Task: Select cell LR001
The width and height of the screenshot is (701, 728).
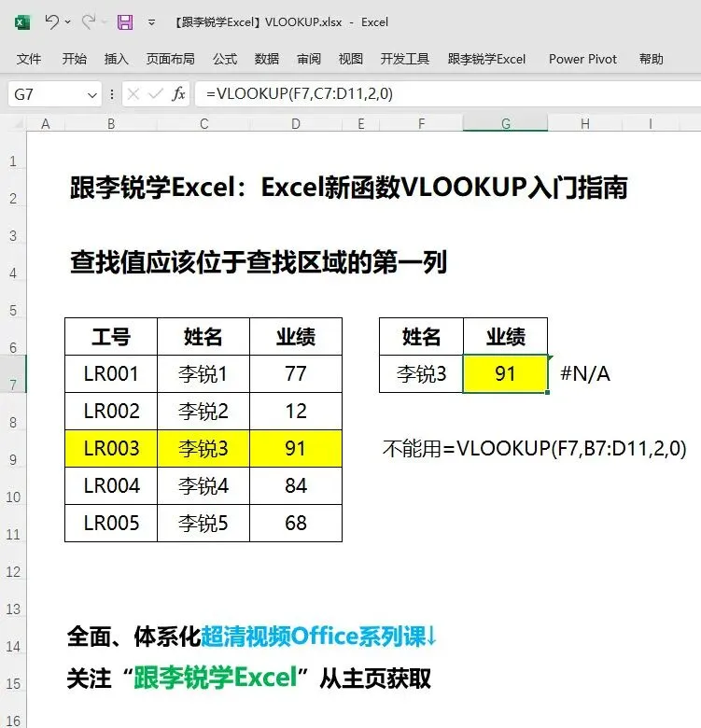Action: [x=111, y=373]
